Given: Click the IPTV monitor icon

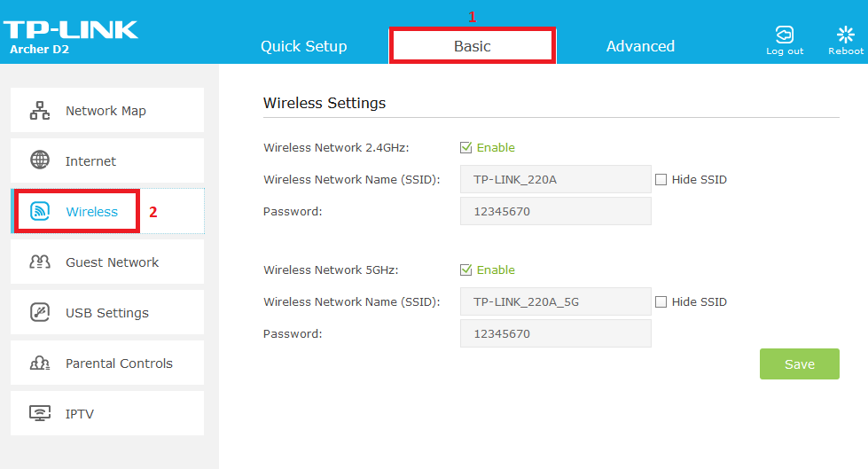Looking at the screenshot, I should (40, 413).
